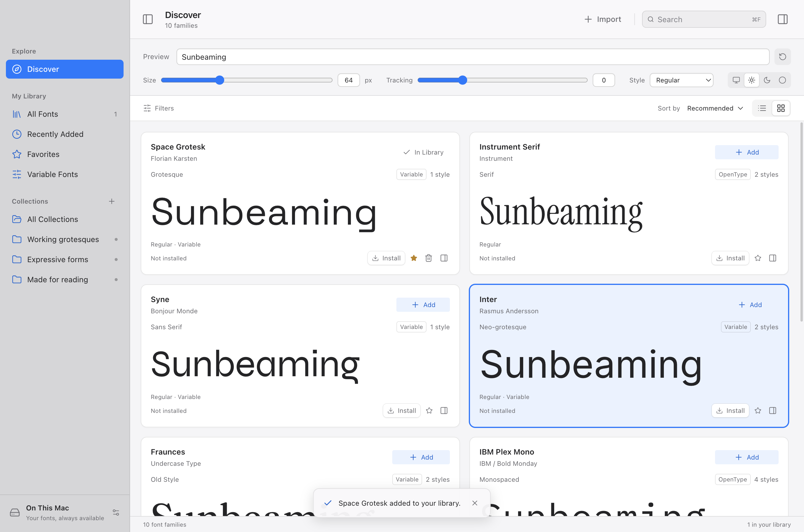
Task: Install the Space Grotesk font
Action: pyautogui.click(x=386, y=258)
